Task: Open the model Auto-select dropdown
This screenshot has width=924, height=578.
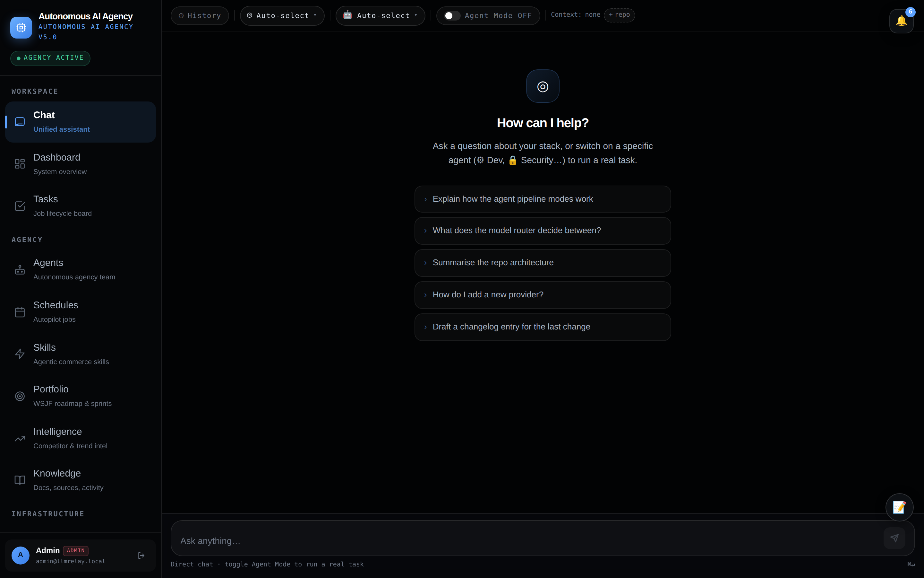Action: pos(282,16)
